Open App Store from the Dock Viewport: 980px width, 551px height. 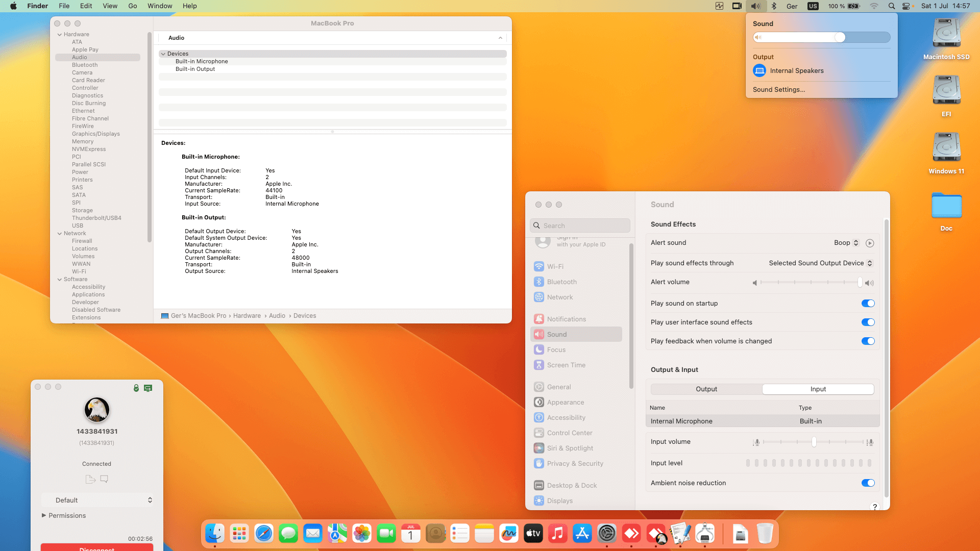[x=582, y=534]
